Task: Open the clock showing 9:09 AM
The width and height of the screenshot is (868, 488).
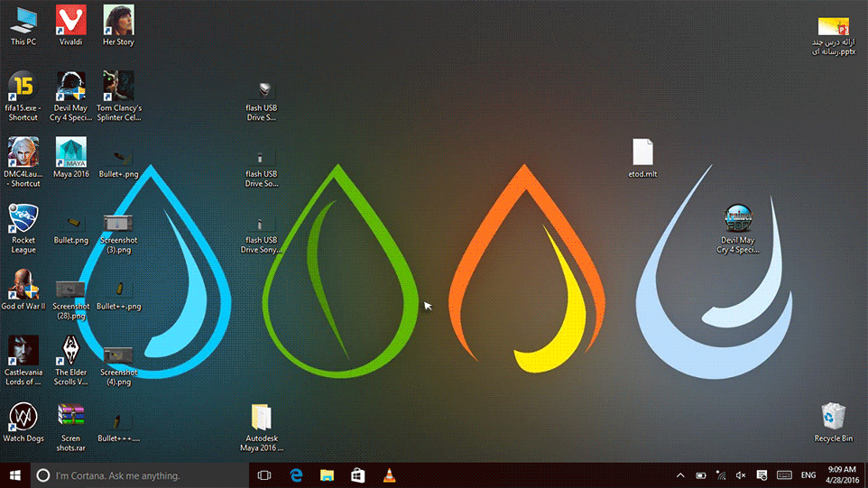Action: click(x=842, y=475)
